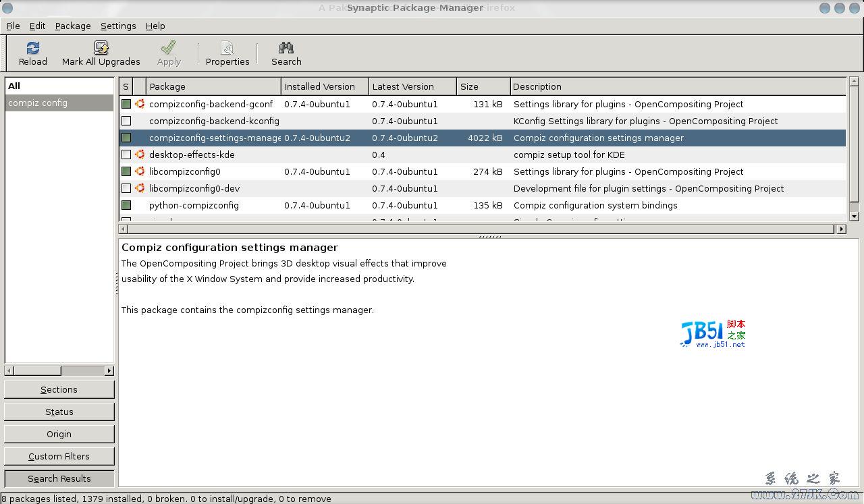Switch to Status filter view
This screenshot has height=504, width=864.
coord(59,412)
